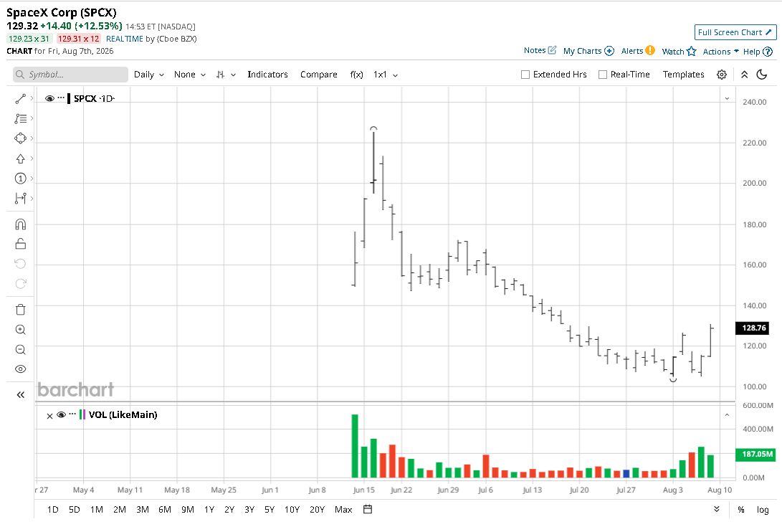Open the f(x) expressions menu

(356, 75)
